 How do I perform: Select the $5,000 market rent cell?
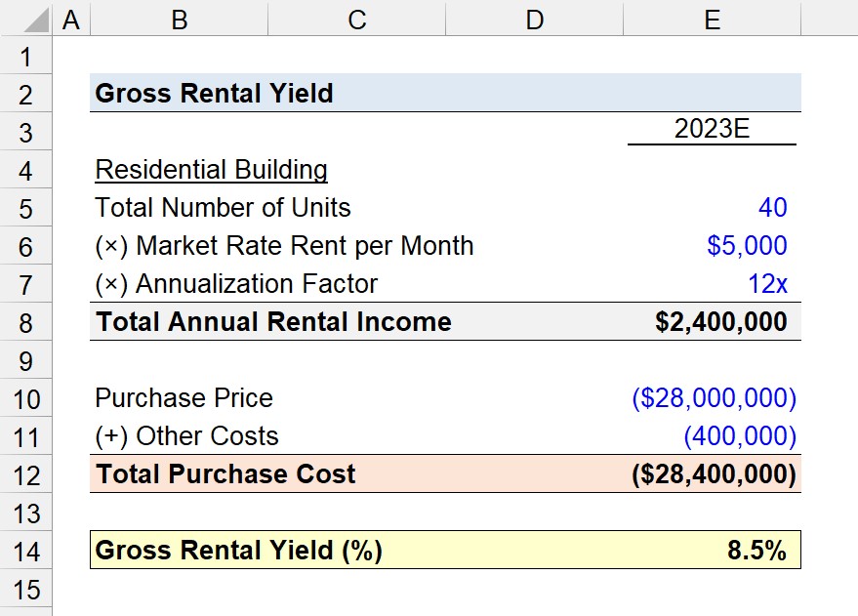[x=712, y=246]
